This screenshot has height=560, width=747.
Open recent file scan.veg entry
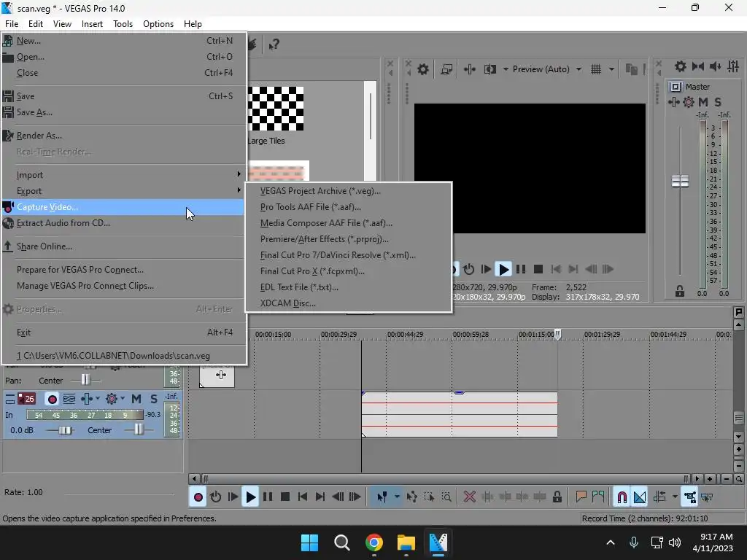124,356
